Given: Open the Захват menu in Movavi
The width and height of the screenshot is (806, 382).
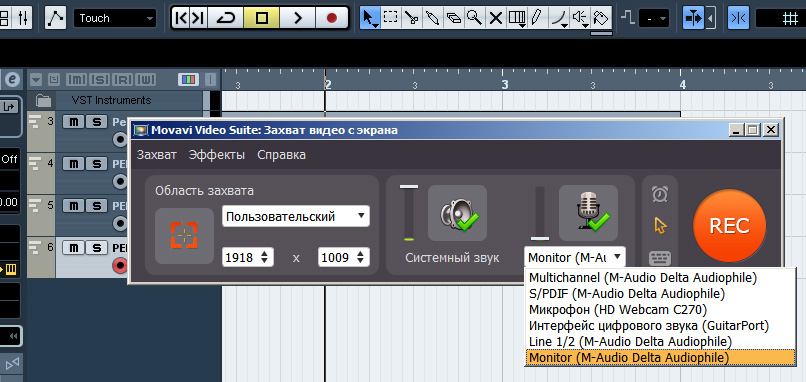Looking at the screenshot, I should pos(157,155).
